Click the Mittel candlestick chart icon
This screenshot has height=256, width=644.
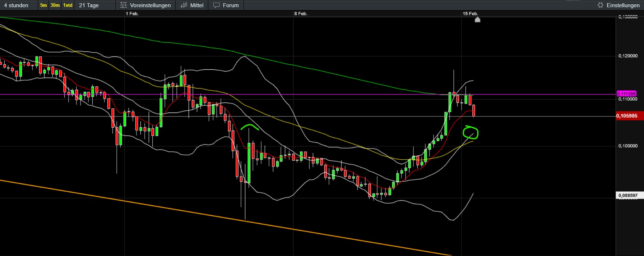pyautogui.click(x=184, y=5)
